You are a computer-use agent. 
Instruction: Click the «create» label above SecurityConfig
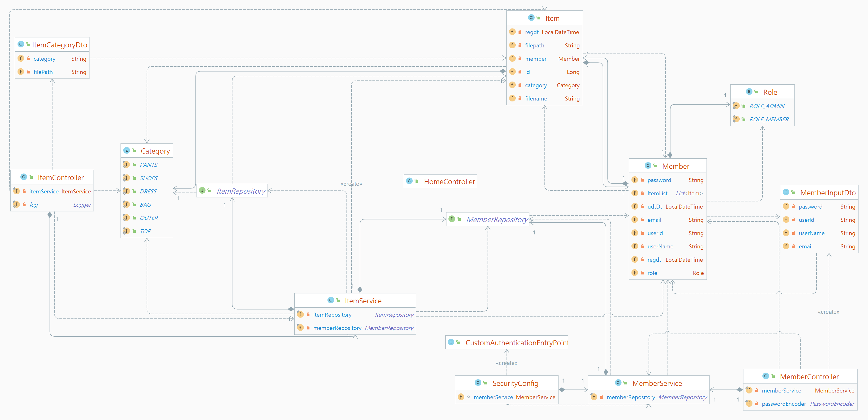[506, 363]
